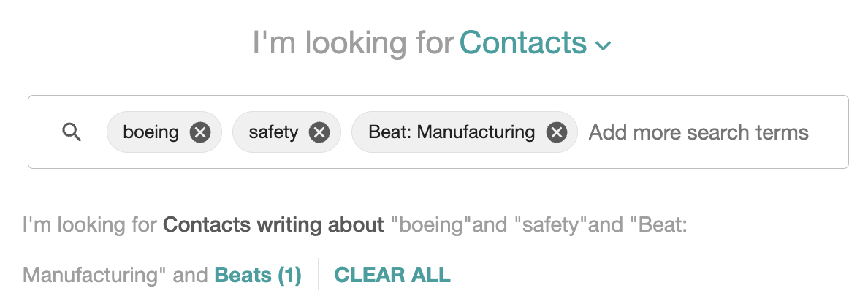Click the word "and" before Beats (1)
This screenshot has height=307, width=868.
click(x=190, y=274)
